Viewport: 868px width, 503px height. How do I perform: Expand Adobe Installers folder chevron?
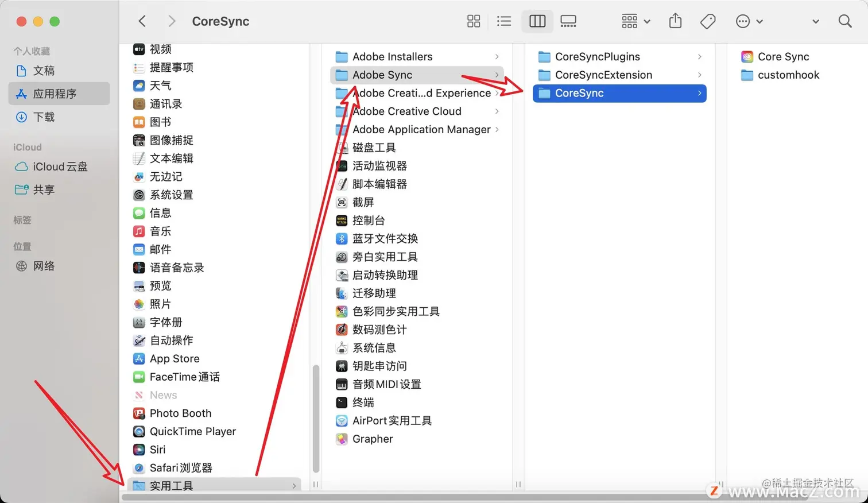[x=497, y=57]
